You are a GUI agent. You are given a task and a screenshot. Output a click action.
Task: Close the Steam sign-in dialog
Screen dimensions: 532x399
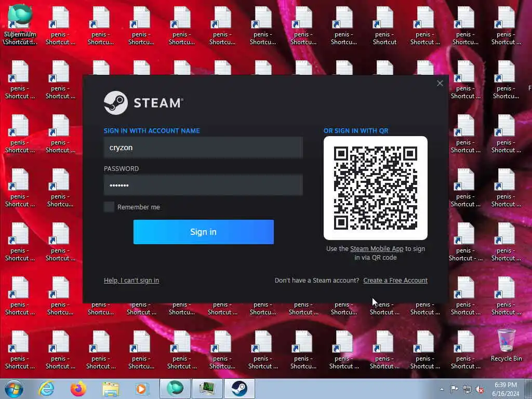tap(440, 83)
